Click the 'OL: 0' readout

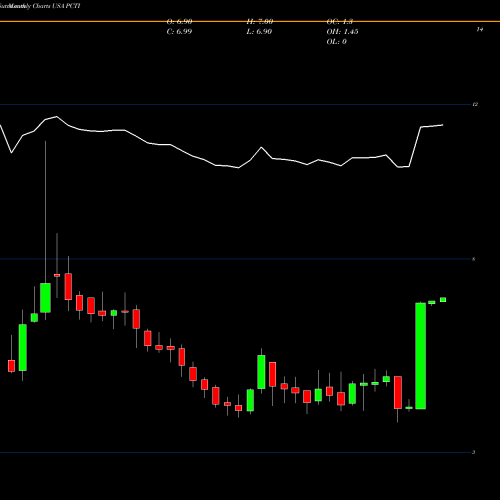337,42
